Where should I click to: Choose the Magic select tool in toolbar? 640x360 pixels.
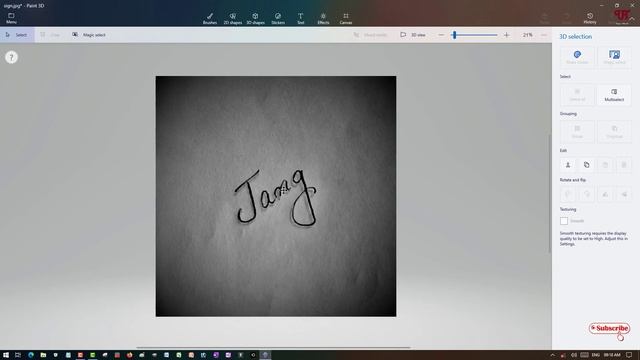(89, 35)
